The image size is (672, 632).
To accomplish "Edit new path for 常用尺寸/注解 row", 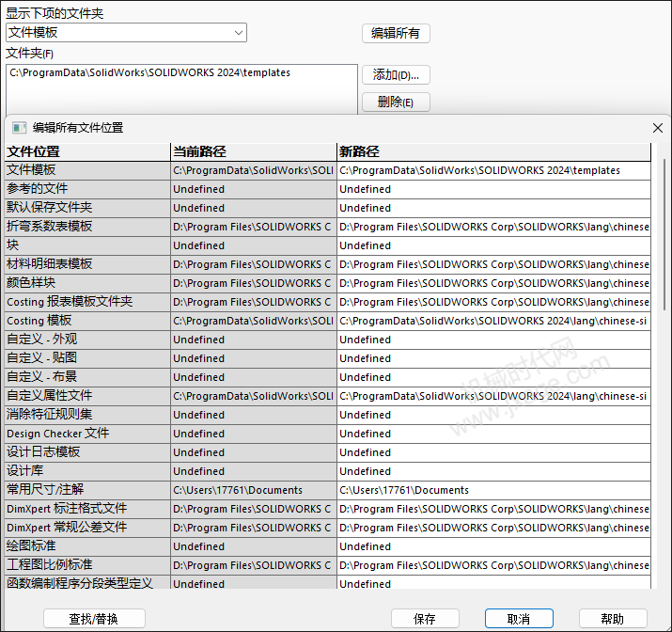I will point(493,491).
